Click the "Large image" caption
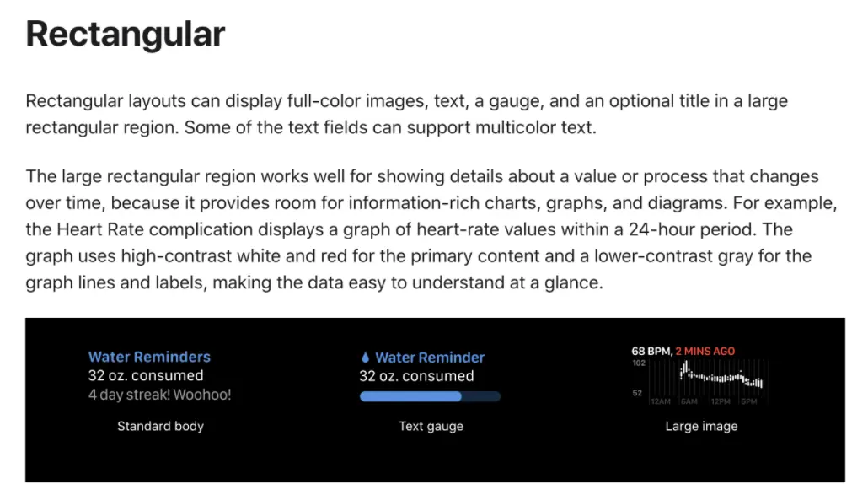Screen dimensions: 868x484 [x=701, y=427]
